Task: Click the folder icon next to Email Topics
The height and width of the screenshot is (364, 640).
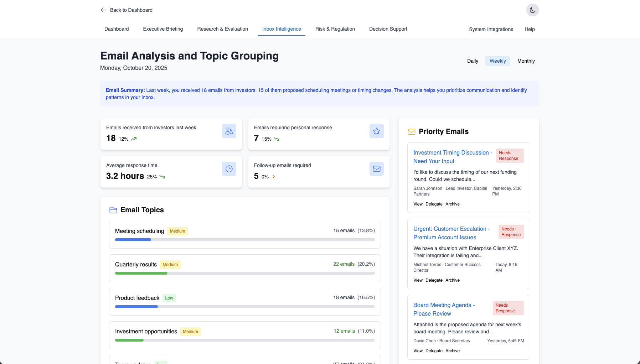Action: 113,210
